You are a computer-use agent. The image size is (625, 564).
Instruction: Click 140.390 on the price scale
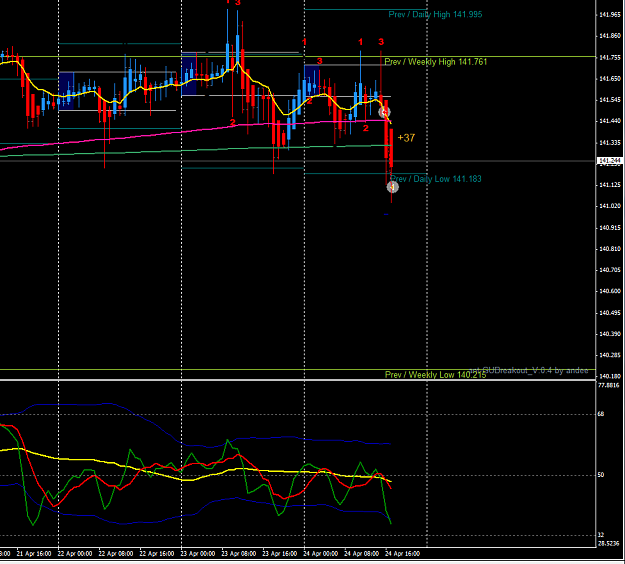pos(610,334)
